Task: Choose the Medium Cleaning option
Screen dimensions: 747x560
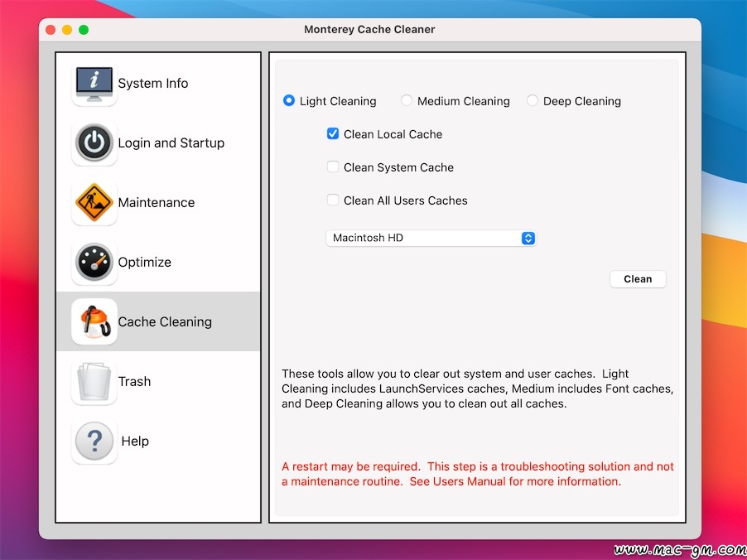Action: pyautogui.click(x=407, y=100)
